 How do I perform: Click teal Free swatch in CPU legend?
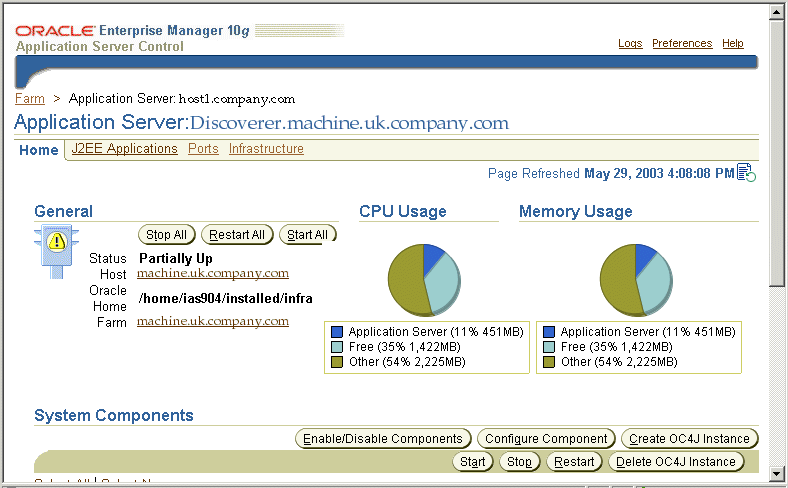click(x=337, y=347)
